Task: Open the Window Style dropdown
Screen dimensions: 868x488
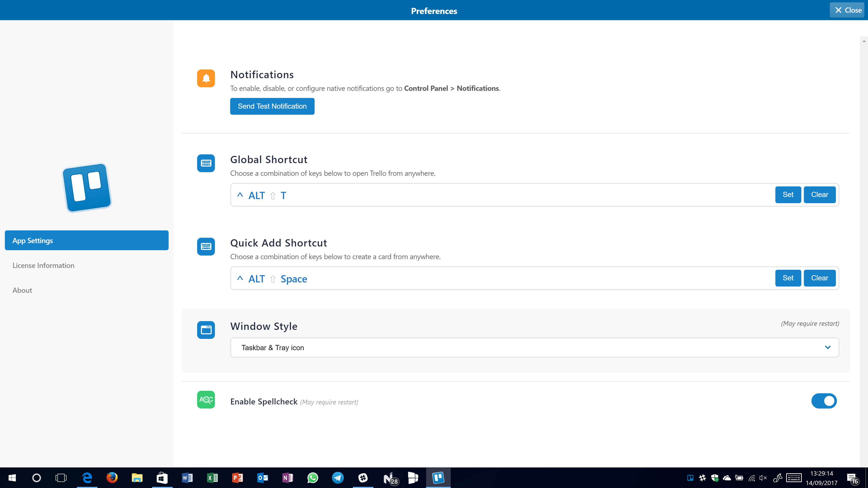Action: pyautogui.click(x=534, y=347)
